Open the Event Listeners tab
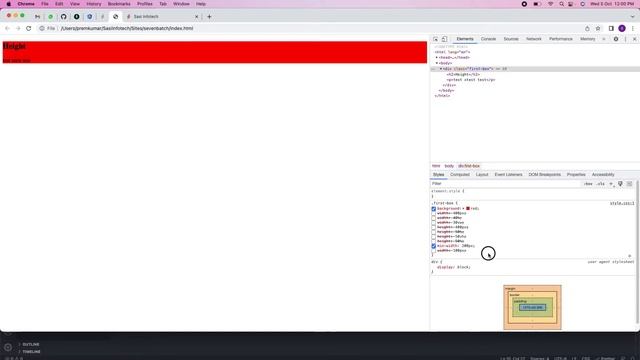 508,175
